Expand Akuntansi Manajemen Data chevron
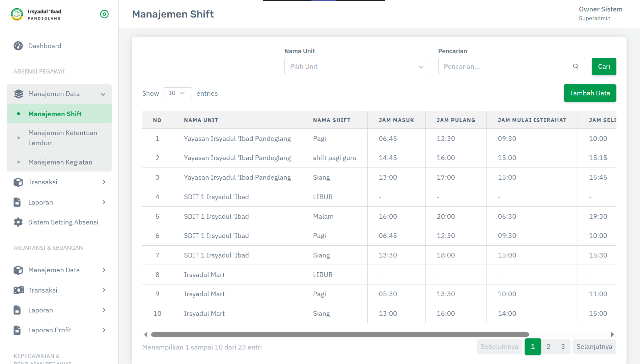This screenshot has height=364, width=640. (104, 270)
